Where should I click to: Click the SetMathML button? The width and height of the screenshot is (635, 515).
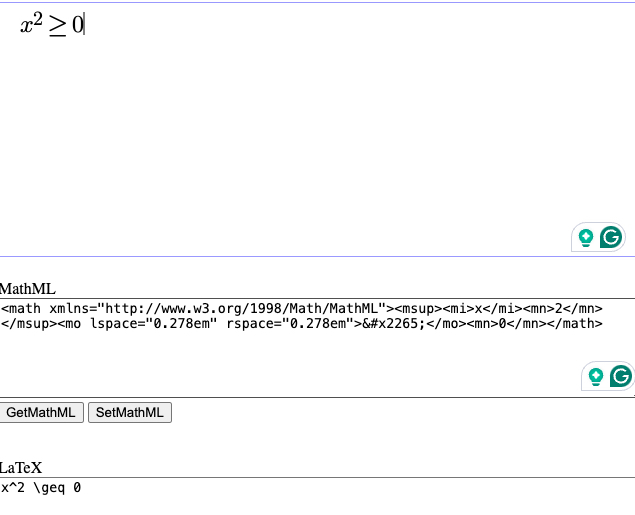click(130, 413)
